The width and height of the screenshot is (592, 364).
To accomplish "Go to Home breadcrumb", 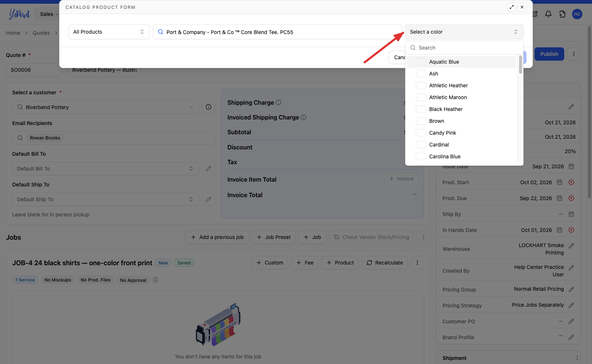I will coord(13,33).
